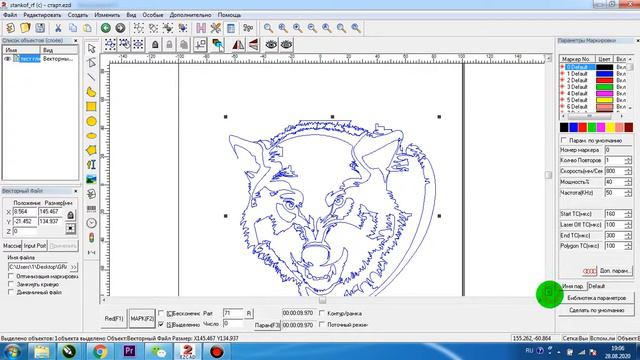Select the yellow Rectangle tool
The width and height of the screenshot is (640, 360).
(x=91, y=107)
